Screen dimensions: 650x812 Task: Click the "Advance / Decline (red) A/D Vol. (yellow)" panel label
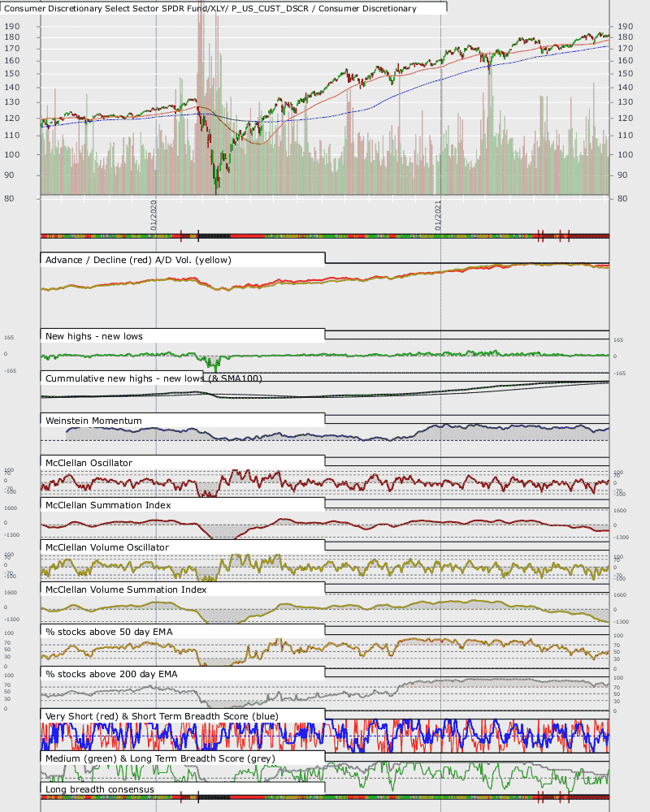point(138,260)
